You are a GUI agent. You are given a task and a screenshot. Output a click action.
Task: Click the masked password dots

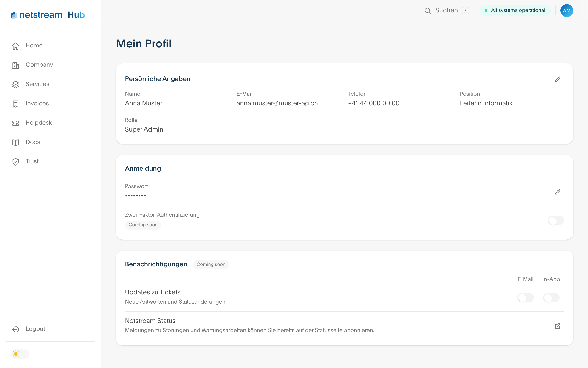pyautogui.click(x=136, y=196)
